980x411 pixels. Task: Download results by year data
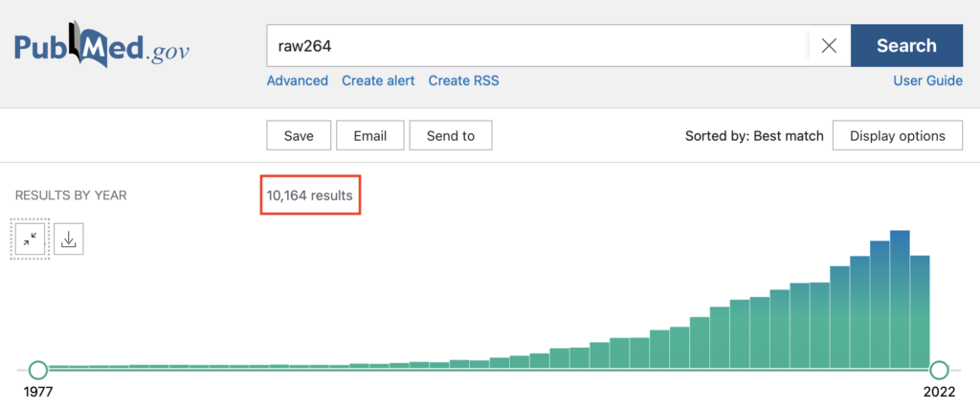coord(69,239)
